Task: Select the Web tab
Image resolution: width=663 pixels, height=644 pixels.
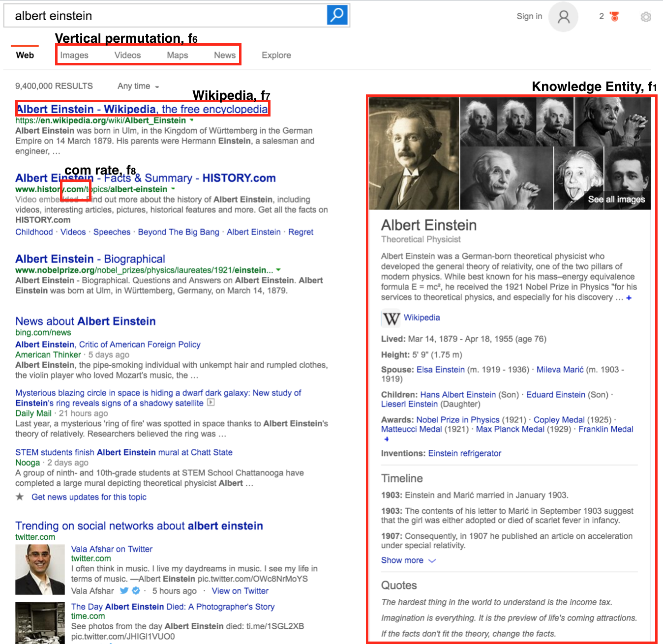Action: [25, 55]
